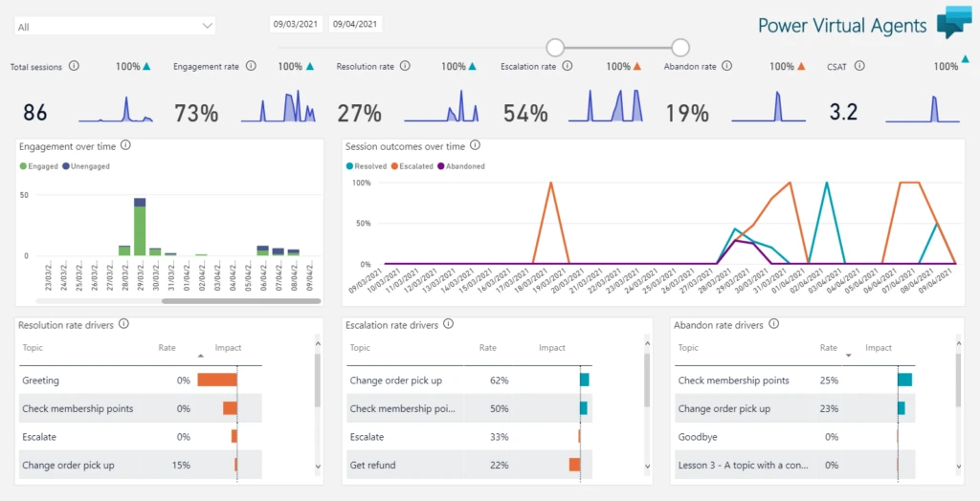The height and width of the screenshot is (501, 980).
Task: Click the info icon beside Engagement rate
Action: 251,66
